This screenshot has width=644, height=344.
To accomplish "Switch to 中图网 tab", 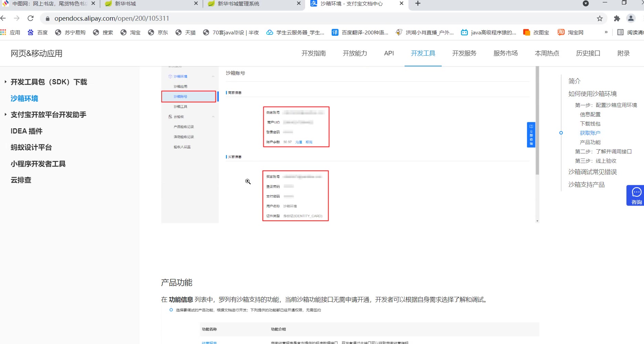I will [x=50, y=3].
